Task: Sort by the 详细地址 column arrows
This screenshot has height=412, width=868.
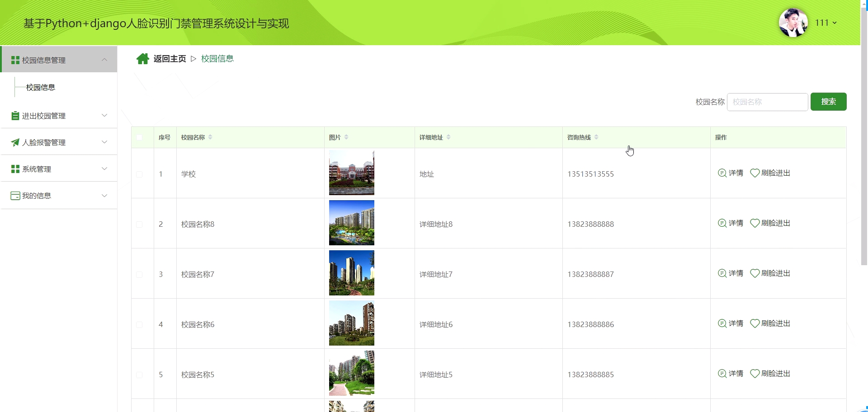Action: click(x=448, y=137)
